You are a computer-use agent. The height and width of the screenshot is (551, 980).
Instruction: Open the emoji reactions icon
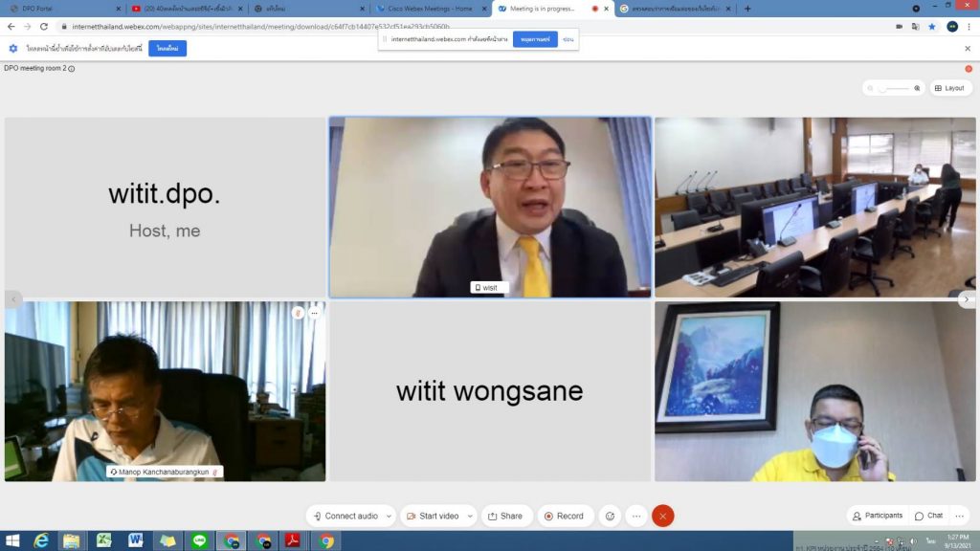tap(609, 516)
